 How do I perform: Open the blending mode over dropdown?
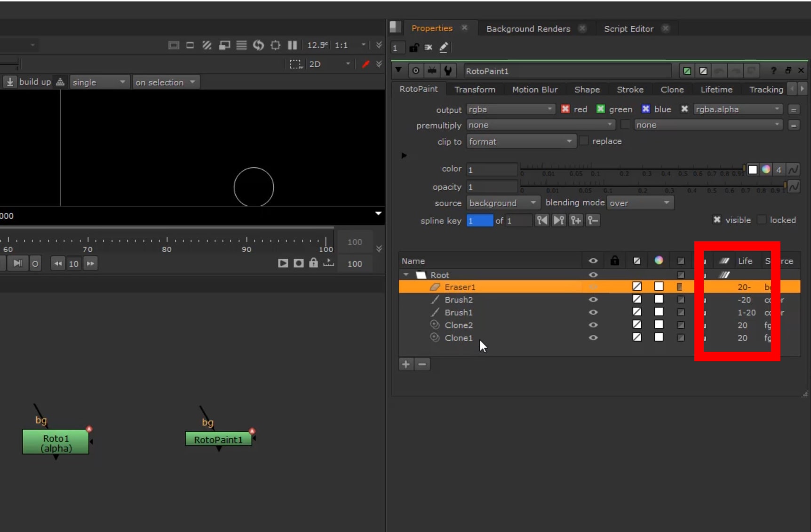click(x=640, y=203)
